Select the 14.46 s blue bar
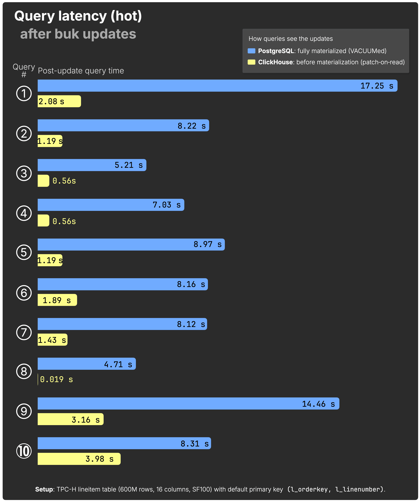The width and height of the screenshot is (420, 504). pos(188,403)
